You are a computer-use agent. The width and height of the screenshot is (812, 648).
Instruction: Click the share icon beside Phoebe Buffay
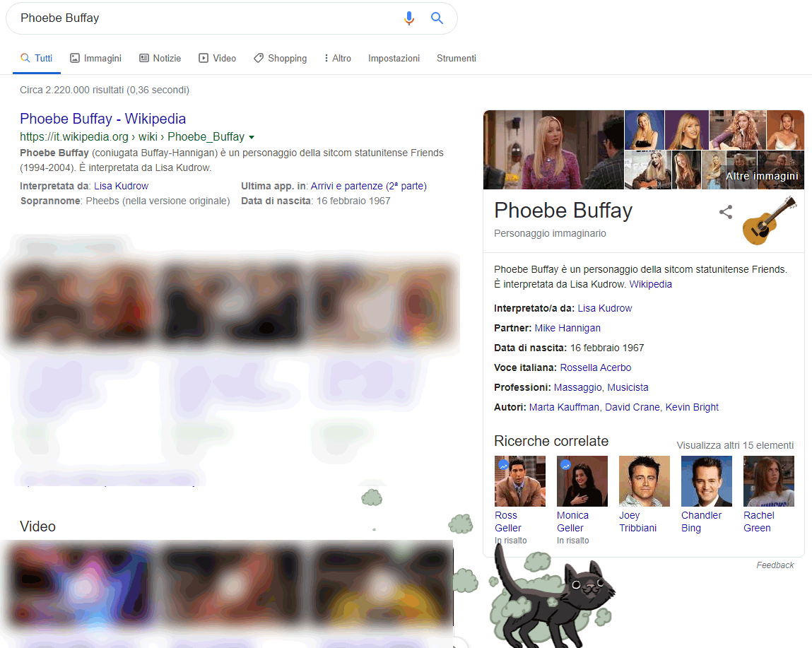tap(726, 212)
